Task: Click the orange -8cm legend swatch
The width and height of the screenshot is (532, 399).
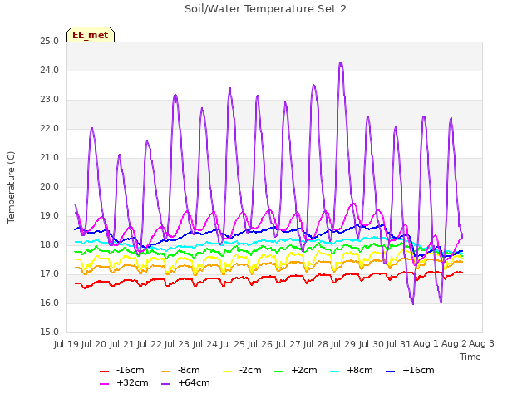Action: [x=166, y=372]
